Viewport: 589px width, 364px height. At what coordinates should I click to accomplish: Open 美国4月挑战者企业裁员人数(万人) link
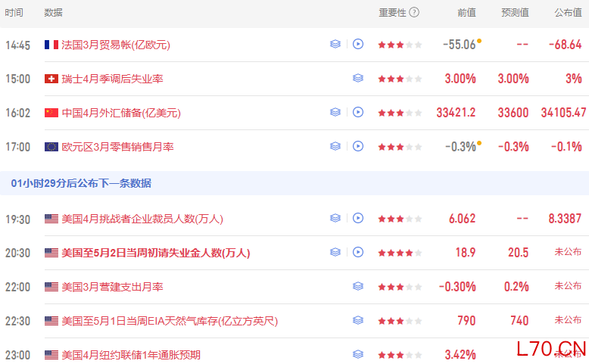tap(142, 219)
